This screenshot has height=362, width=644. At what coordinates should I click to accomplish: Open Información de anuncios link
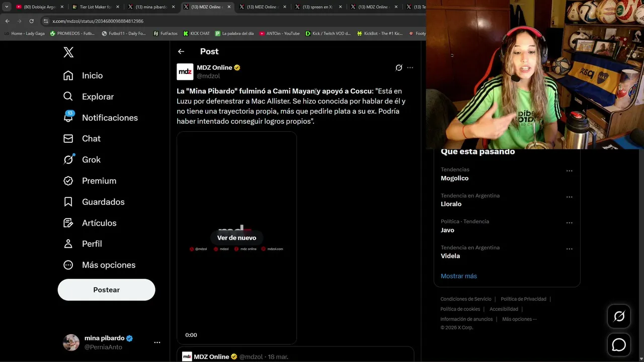466,319
